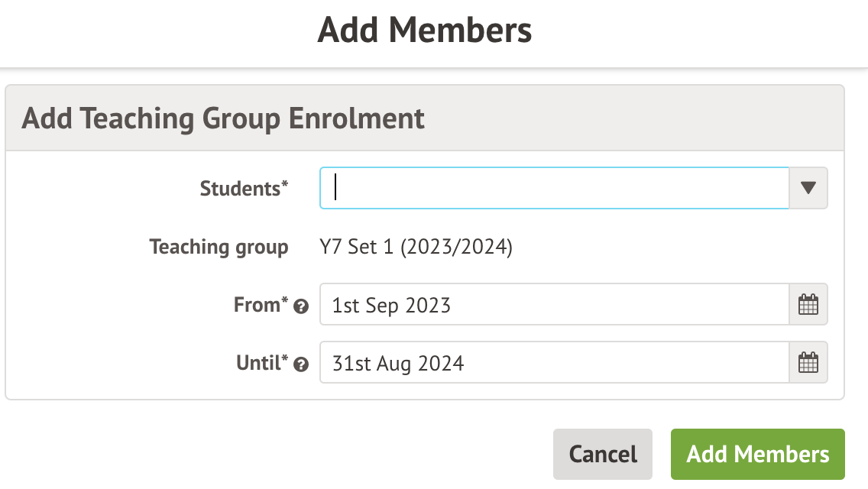Click the required asterisk next to Students
The image size is (868, 489).
click(285, 184)
